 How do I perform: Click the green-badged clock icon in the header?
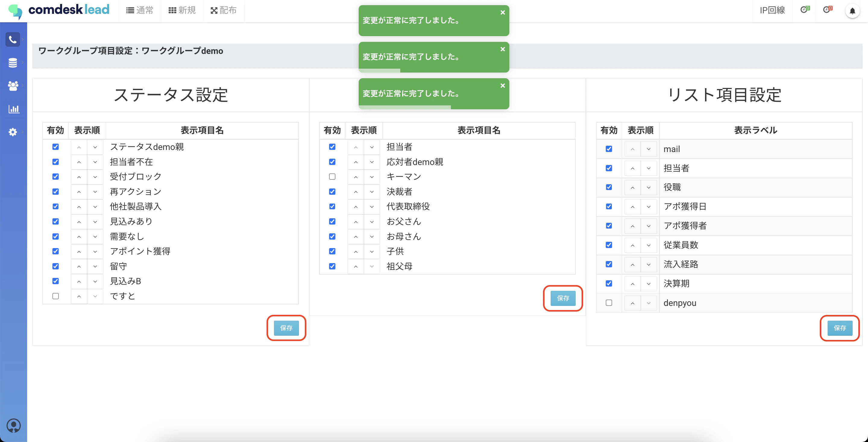pyautogui.click(x=805, y=10)
